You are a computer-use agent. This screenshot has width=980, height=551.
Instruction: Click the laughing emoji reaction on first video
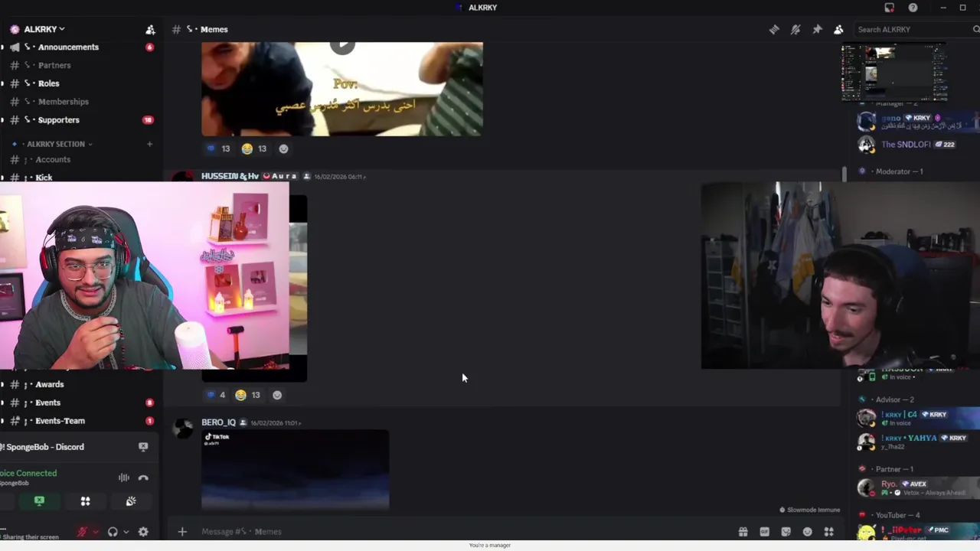pyautogui.click(x=254, y=148)
